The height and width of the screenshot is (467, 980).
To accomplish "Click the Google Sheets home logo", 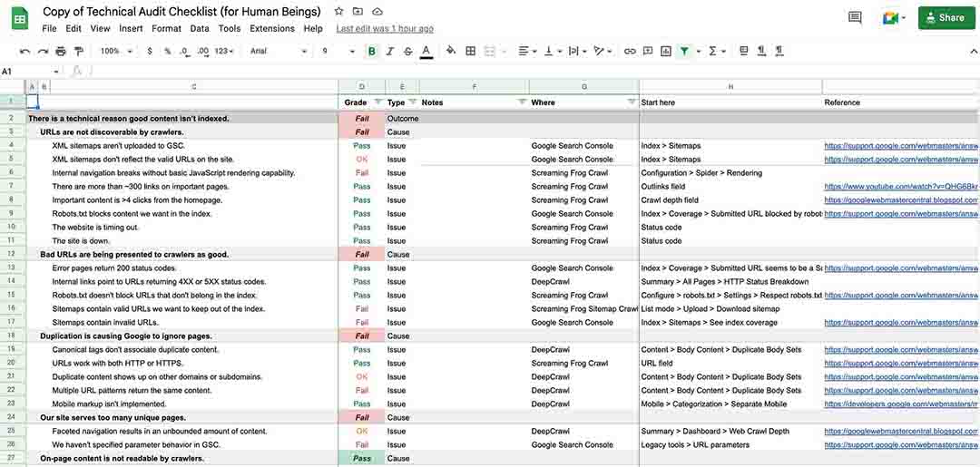I will (x=20, y=17).
